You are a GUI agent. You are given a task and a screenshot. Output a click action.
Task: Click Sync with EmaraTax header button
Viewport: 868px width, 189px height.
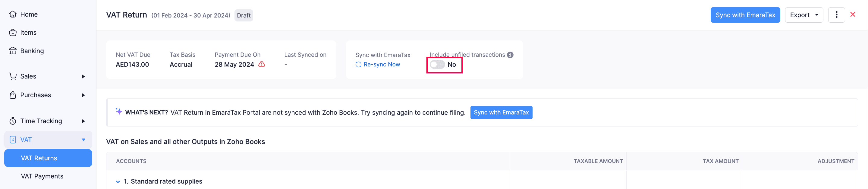745,15
